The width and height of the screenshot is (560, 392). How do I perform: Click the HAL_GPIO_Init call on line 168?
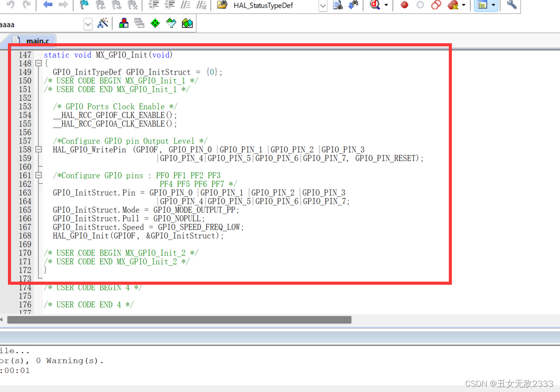click(138, 236)
